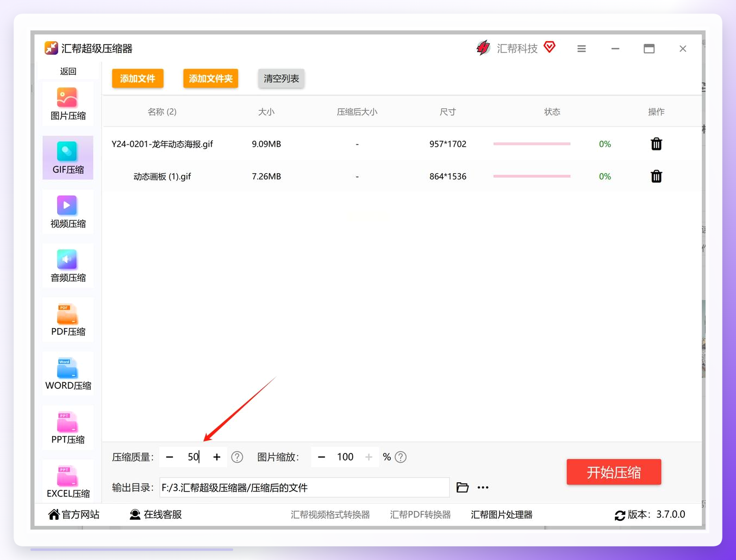Open 在线客服 online support
736x560 pixels.
(x=155, y=514)
